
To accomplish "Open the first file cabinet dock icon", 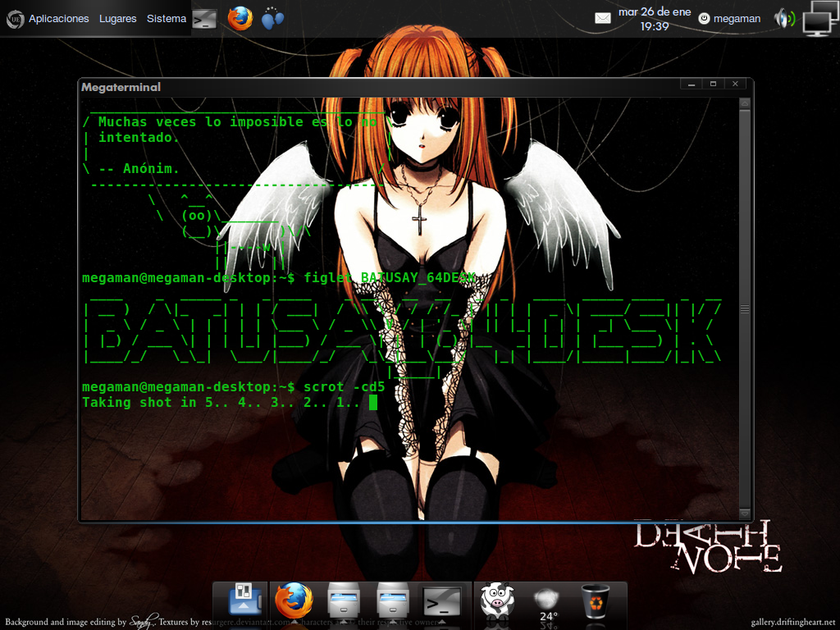I will click(343, 600).
